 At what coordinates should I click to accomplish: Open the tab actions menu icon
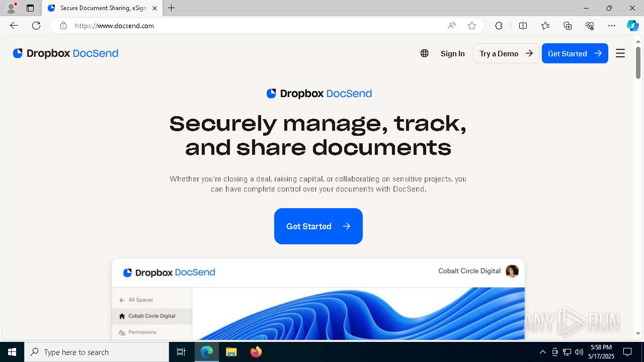pyautogui.click(x=30, y=8)
